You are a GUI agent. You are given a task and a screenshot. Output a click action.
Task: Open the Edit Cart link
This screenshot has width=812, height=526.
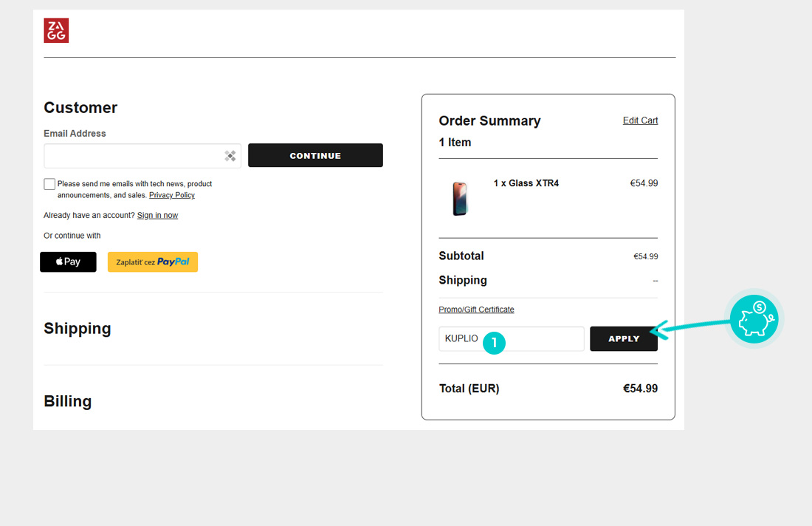click(x=640, y=120)
